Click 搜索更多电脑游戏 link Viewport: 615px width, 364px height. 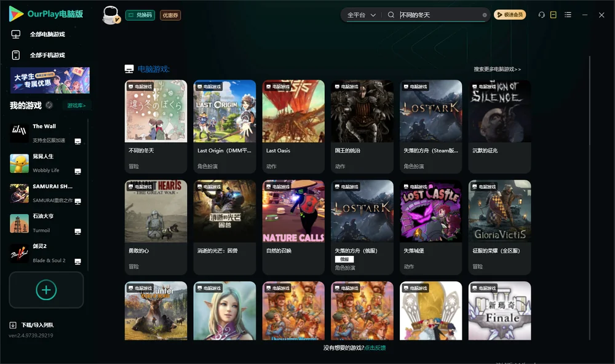(x=498, y=69)
